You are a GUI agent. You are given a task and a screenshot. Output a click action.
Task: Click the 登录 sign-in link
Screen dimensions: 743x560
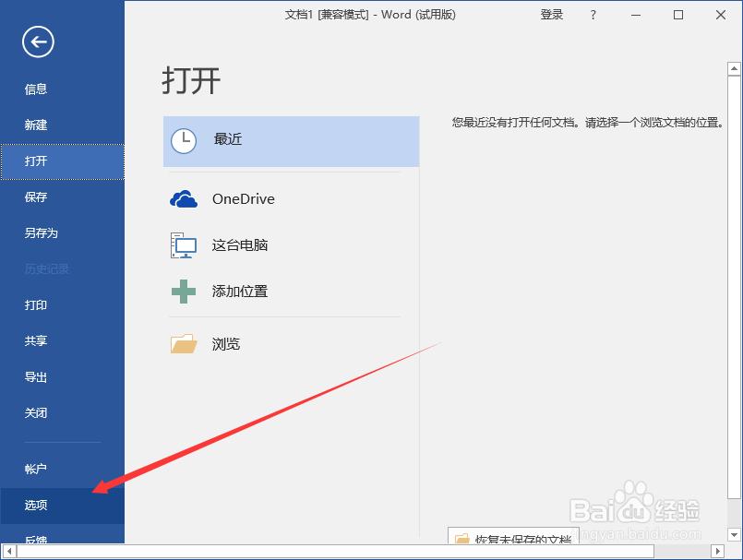pyautogui.click(x=552, y=15)
